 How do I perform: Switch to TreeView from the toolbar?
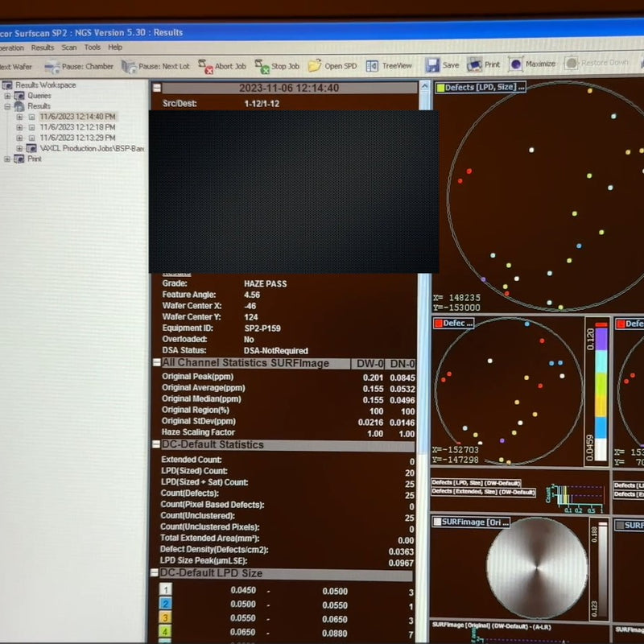[372, 65]
